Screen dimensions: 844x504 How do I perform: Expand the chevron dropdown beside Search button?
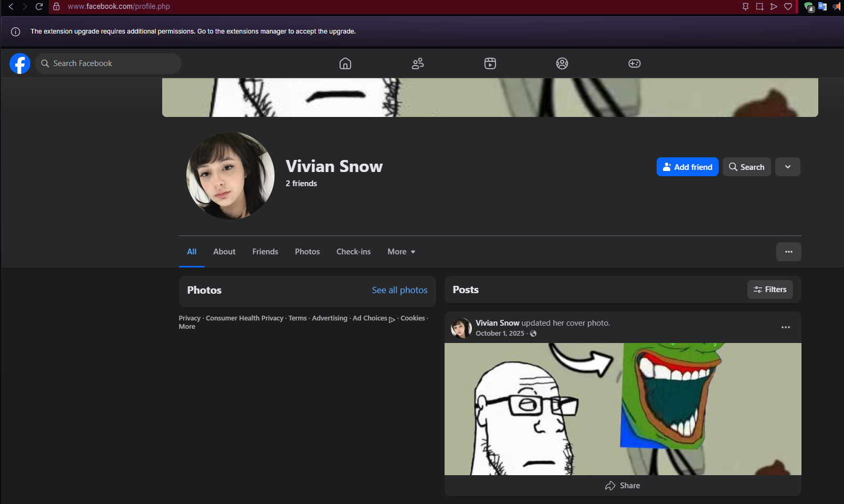click(x=787, y=167)
